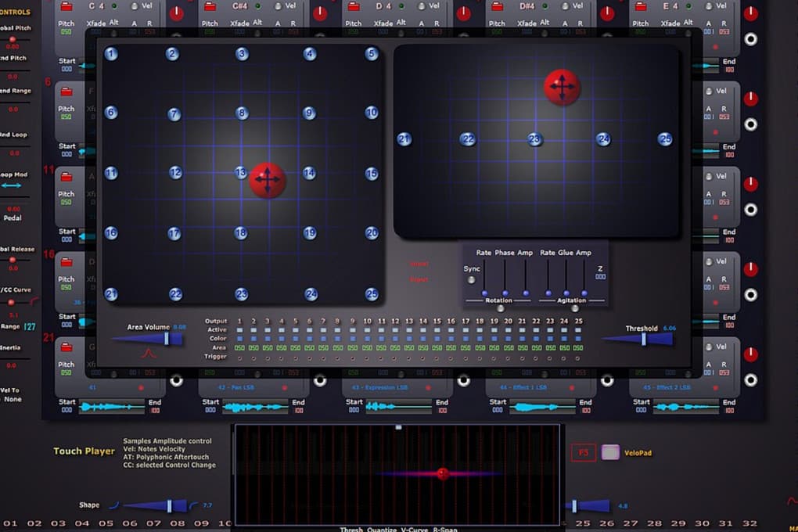Switch to page 05 tab
The height and width of the screenshot is (532, 798).
(x=106, y=523)
